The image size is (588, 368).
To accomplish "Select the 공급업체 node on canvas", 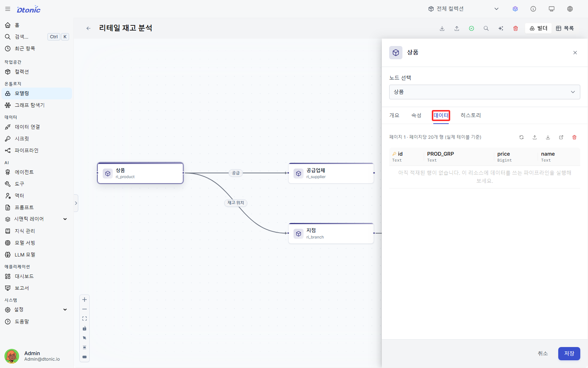I will pos(331,173).
